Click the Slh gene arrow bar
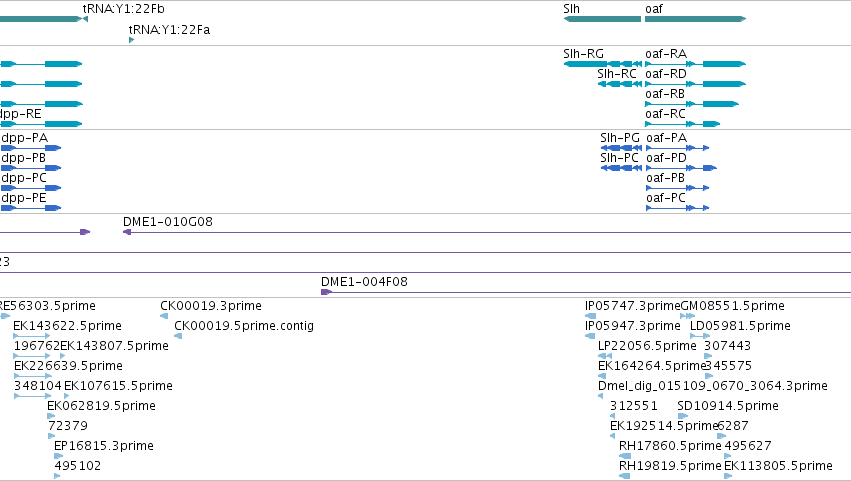The image size is (851, 481). [602, 19]
